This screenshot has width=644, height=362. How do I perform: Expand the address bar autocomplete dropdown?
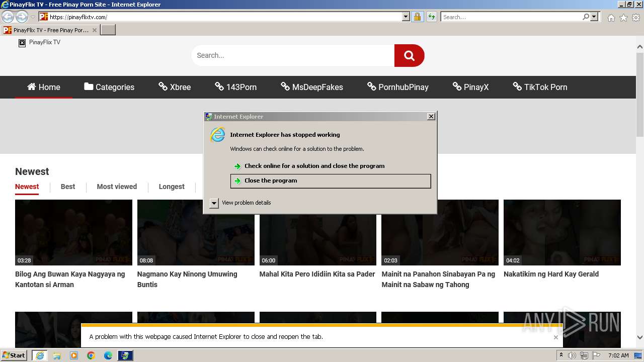pyautogui.click(x=406, y=17)
